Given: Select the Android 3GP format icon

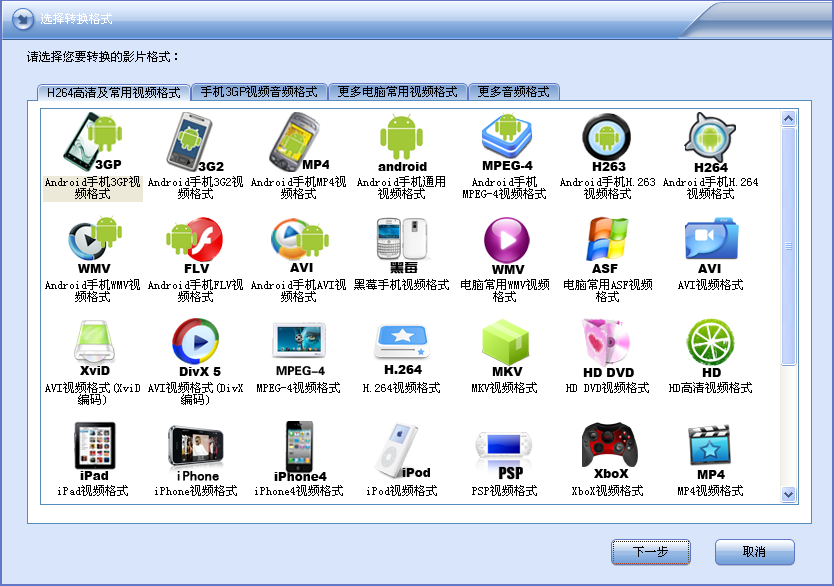Looking at the screenshot, I should pyautogui.click(x=93, y=142).
